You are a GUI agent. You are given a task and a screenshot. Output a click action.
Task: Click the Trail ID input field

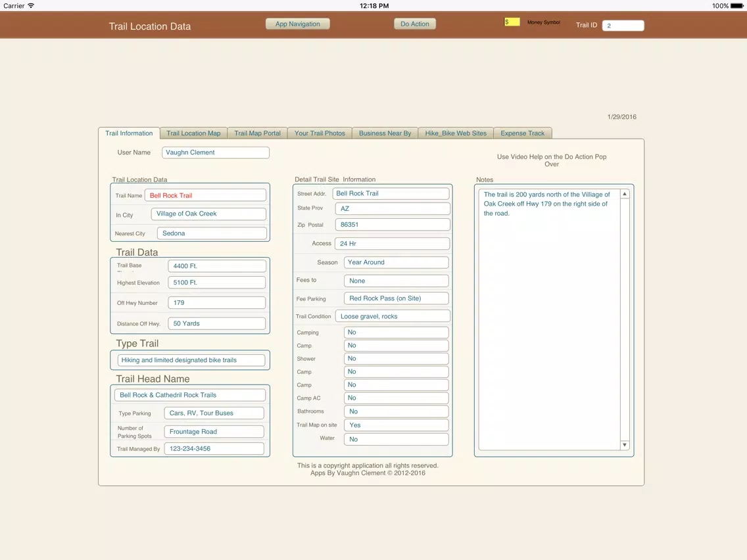623,25
